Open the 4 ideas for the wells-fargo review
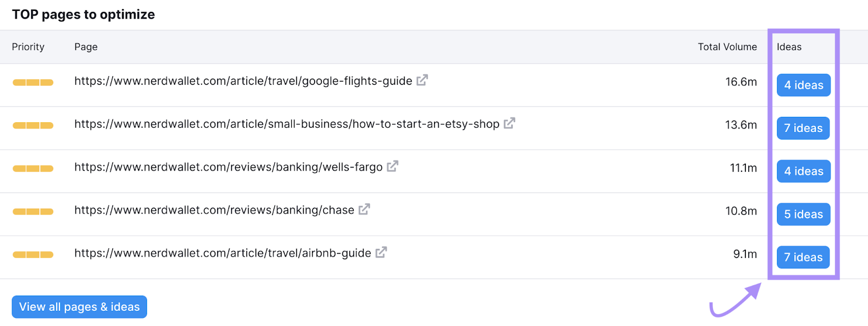This screenshot has height=326, width=868. [x=803, y=171]
